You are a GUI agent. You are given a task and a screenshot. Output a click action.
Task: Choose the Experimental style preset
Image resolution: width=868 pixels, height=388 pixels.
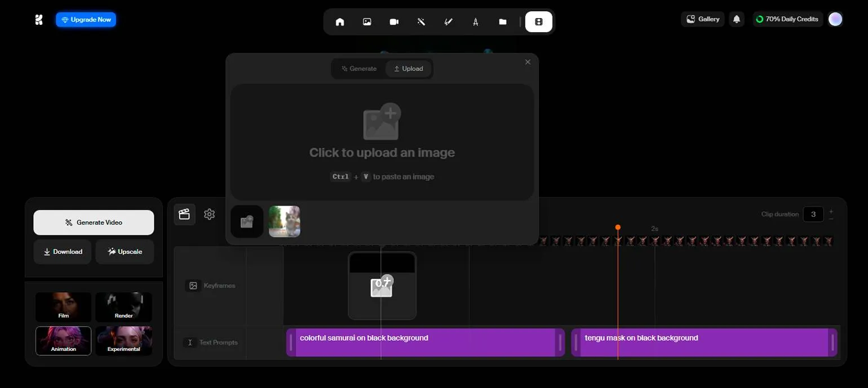[123, 341]
